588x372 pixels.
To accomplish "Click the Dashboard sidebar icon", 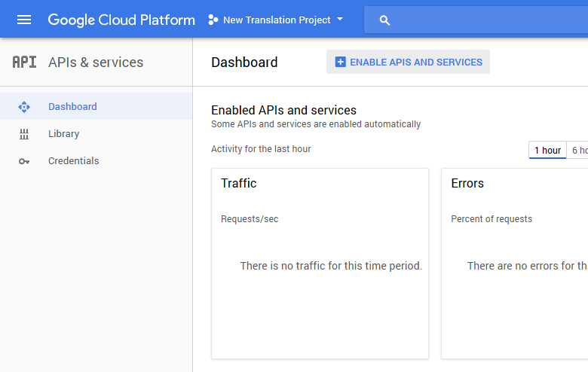I will [24, 107].
